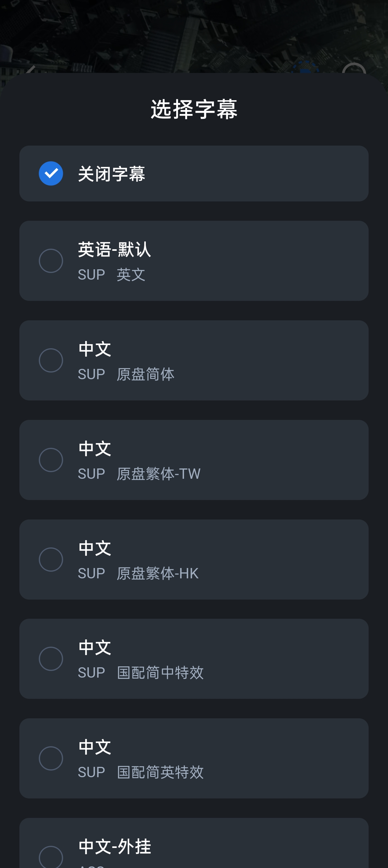Select the radio button for 中文-外挂

click(51, 857)
